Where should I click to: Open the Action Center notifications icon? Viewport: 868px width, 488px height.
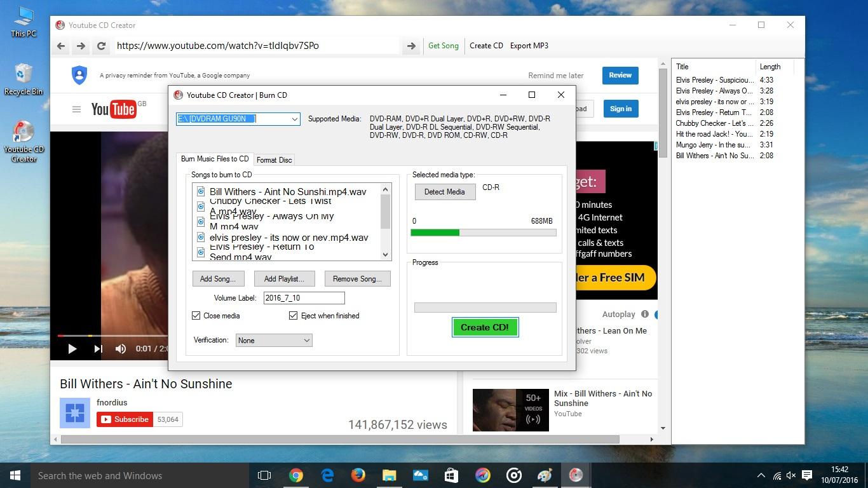(807, 475)
